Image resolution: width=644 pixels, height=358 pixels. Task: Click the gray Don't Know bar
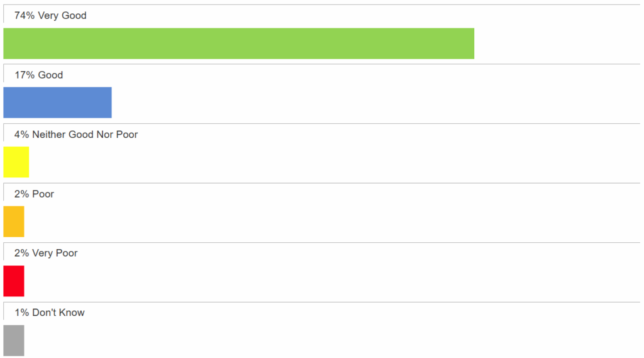[14, 340]
